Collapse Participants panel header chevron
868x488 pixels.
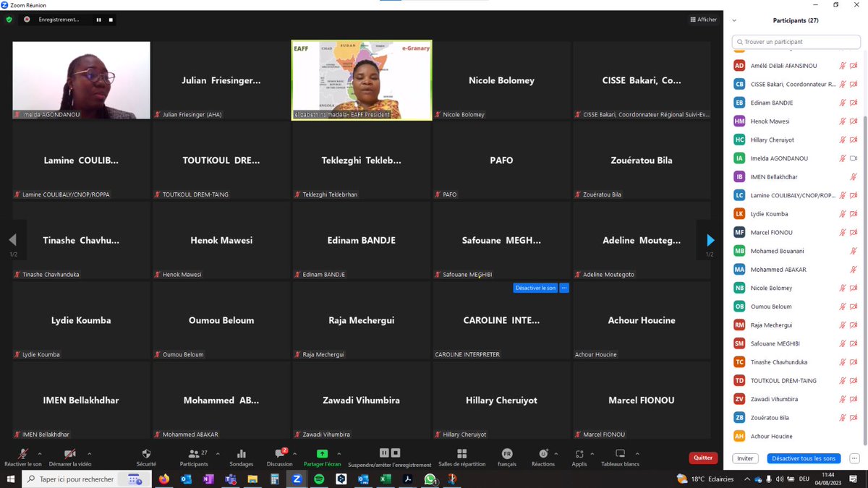736,20
